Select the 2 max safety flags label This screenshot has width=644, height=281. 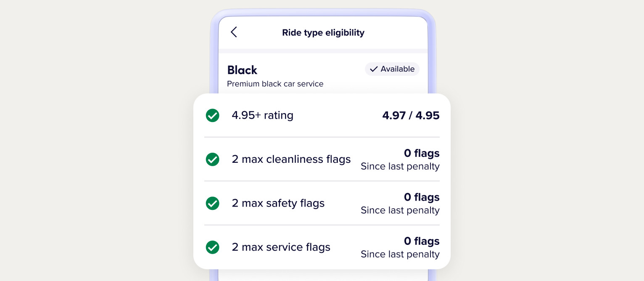pos(278,203)
